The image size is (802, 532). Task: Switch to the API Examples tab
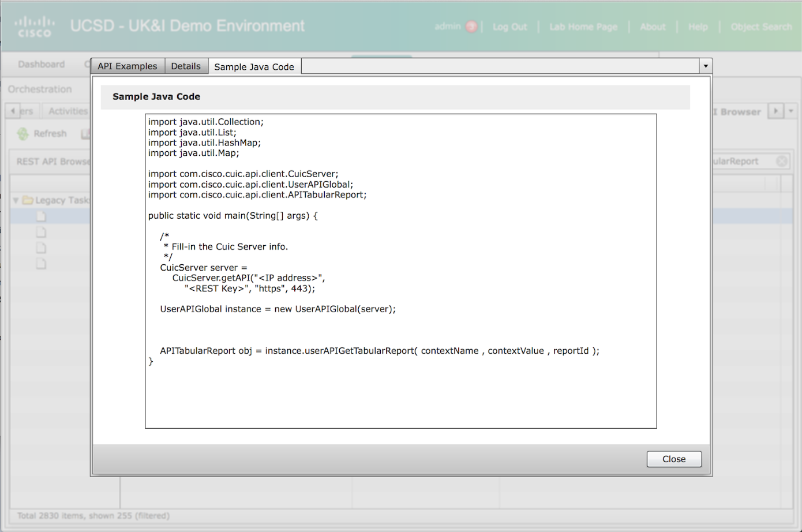coord(128,66)
